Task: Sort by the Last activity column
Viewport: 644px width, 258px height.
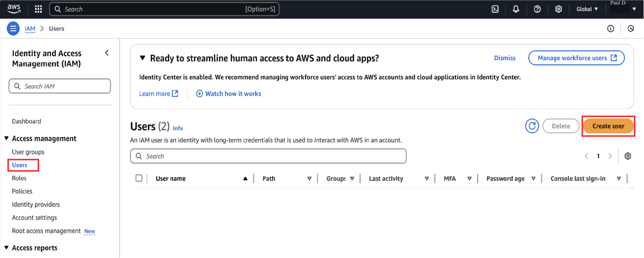Action: 427,179
